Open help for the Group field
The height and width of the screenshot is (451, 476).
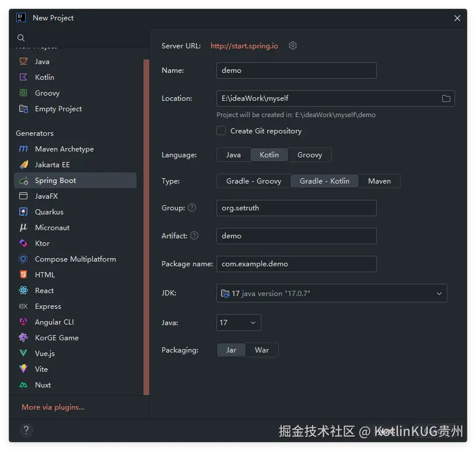pyautogui.click(x=192, y=207)
